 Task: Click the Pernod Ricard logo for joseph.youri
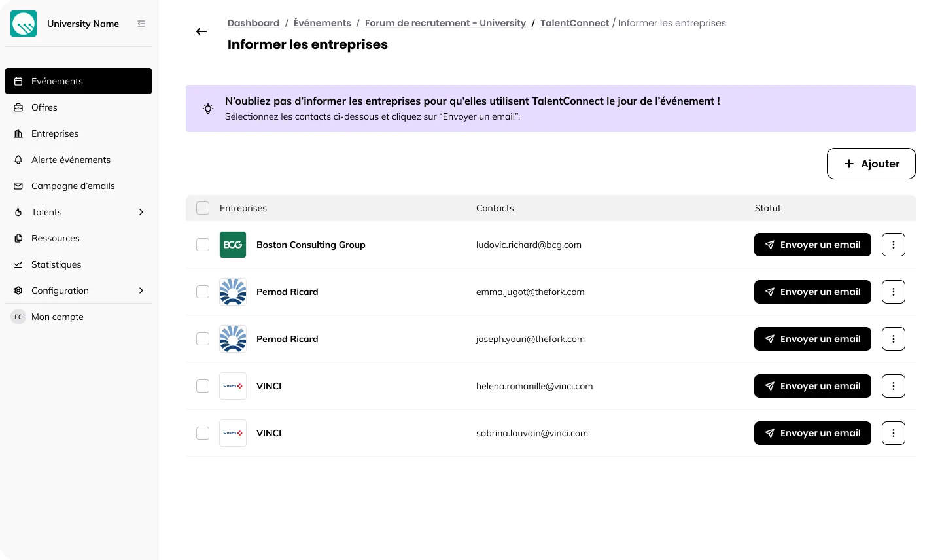(x=233, y=339)
